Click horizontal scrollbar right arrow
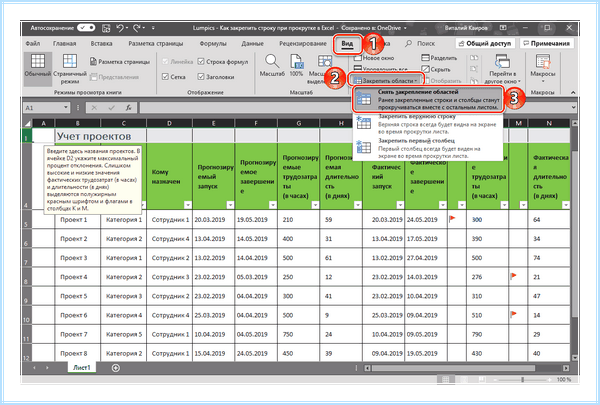Screen dimensions: 600x405 pyautogui.click(x=566, y=368)
